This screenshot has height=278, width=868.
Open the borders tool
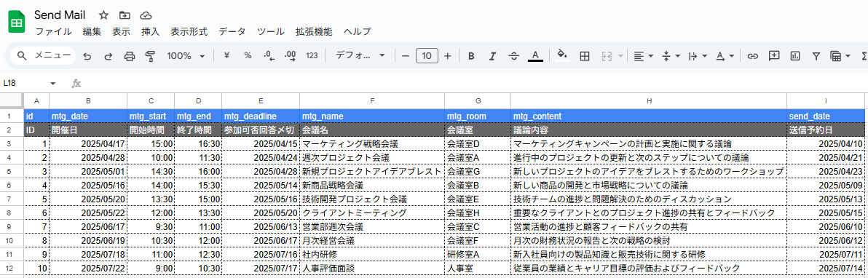584,56
